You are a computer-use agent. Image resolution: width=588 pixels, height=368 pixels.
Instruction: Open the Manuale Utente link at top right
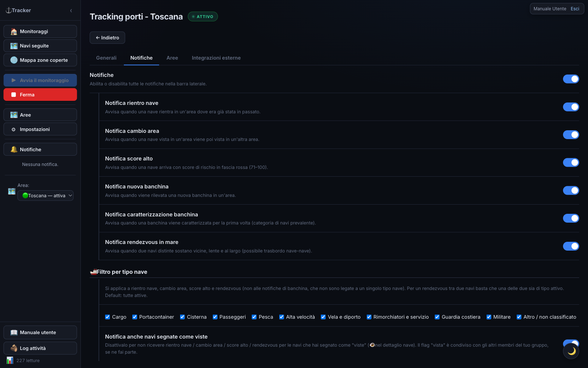point(550,9)
